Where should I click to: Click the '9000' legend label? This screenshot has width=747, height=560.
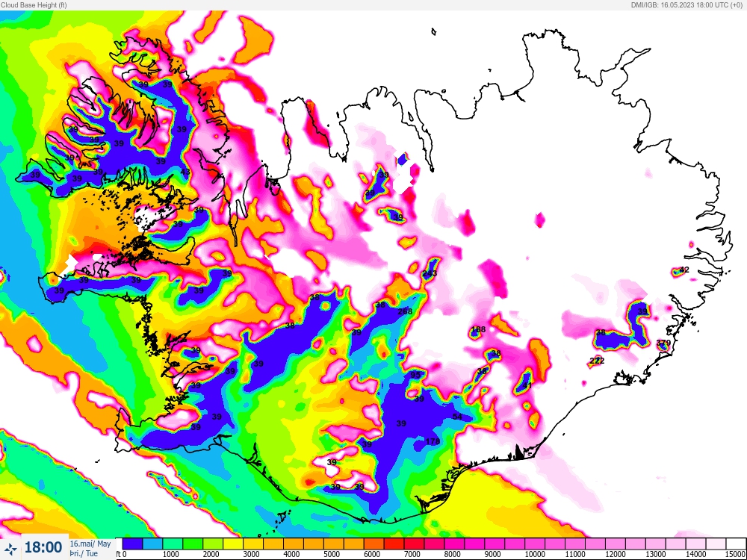492,554
